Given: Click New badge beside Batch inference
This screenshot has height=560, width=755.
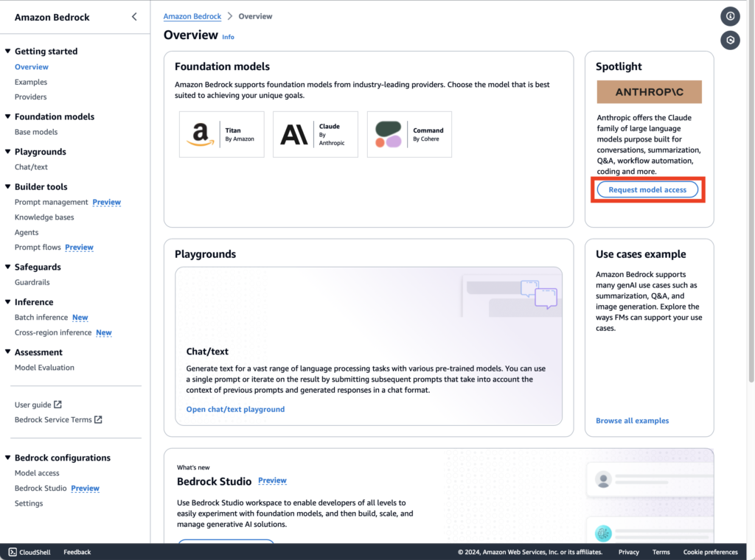Looking at the screenshot, I should coord(80,318).
